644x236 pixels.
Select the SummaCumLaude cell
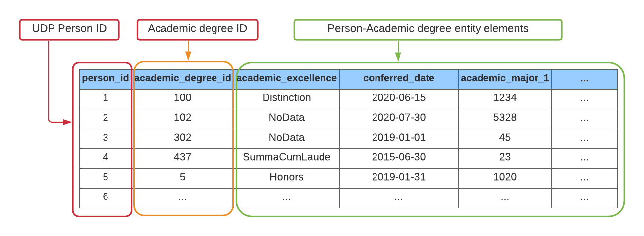(287, 157)
